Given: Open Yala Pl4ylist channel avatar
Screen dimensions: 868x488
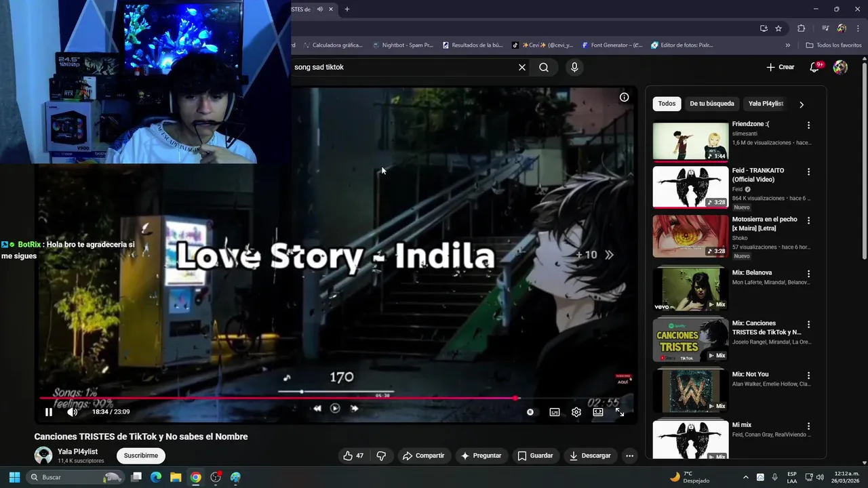Looking at the screenshot, I should (43, 455).
